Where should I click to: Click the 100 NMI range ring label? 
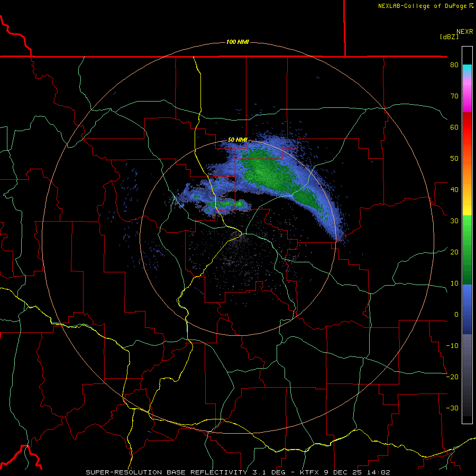237,42
